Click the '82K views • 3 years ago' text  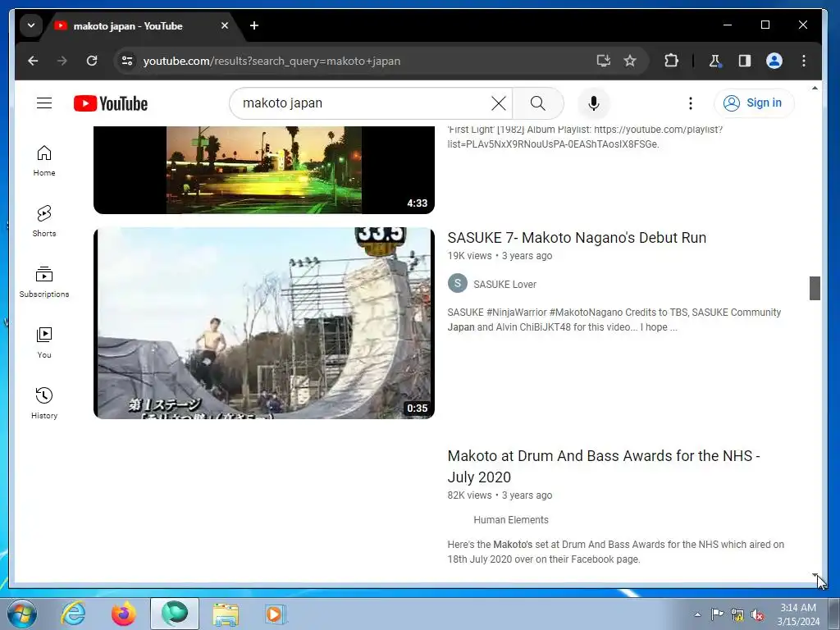(500, 495)
